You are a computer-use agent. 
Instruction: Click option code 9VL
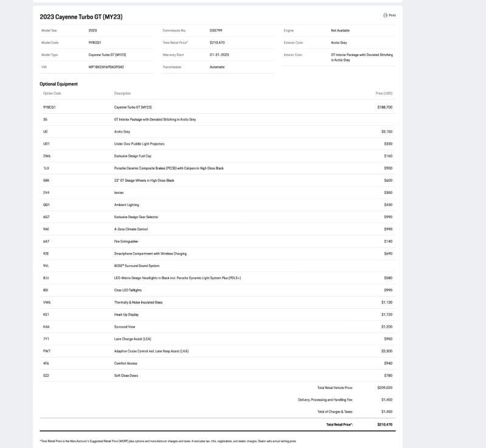coord(46,266)
